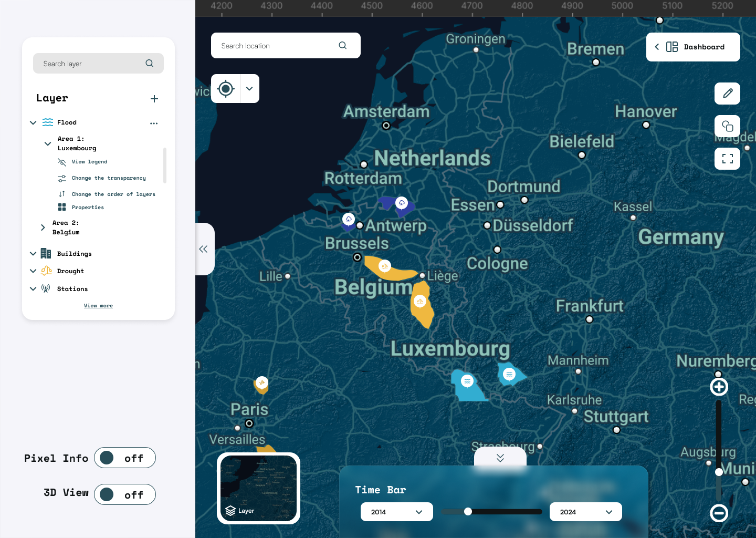This screenshot has height=538, width=756.
Task: Collapse the Time Bar panel
Action: [500, 458]
